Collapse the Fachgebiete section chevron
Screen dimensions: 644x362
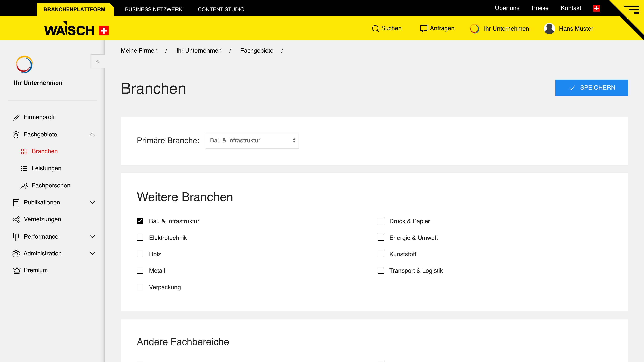(92, 134)
